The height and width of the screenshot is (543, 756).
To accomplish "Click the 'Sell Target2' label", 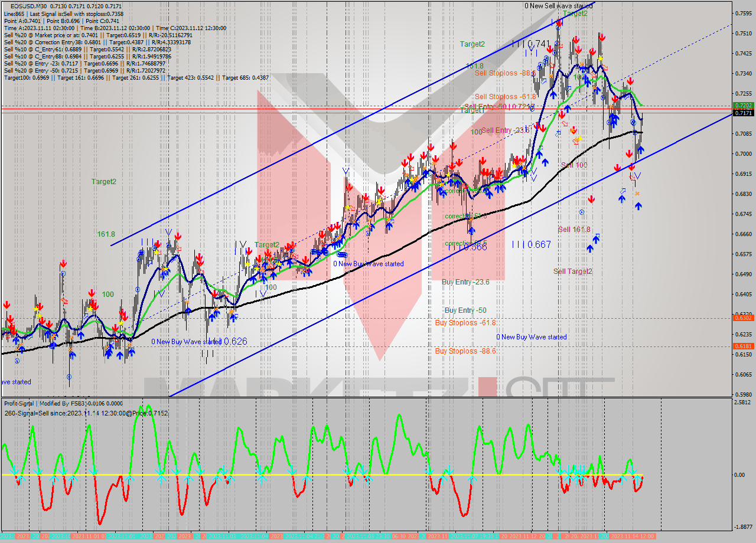I will tap(572, 271).
